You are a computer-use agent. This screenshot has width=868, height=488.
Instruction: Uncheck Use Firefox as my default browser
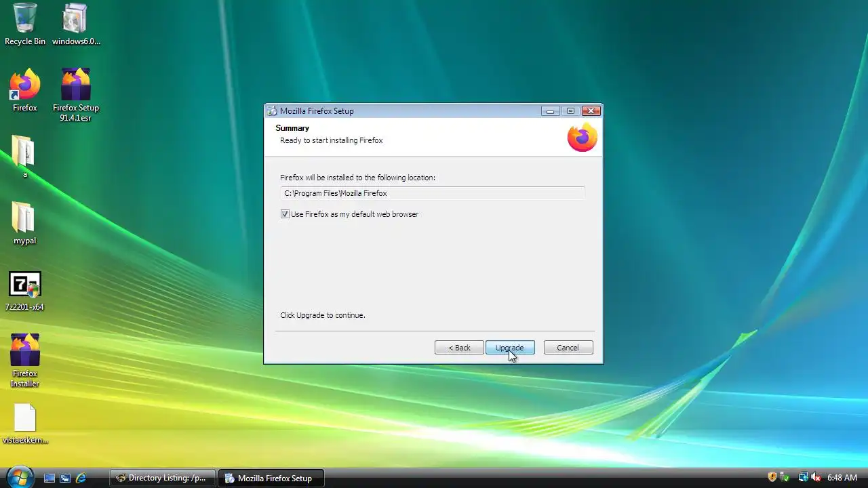coord(285,214)
